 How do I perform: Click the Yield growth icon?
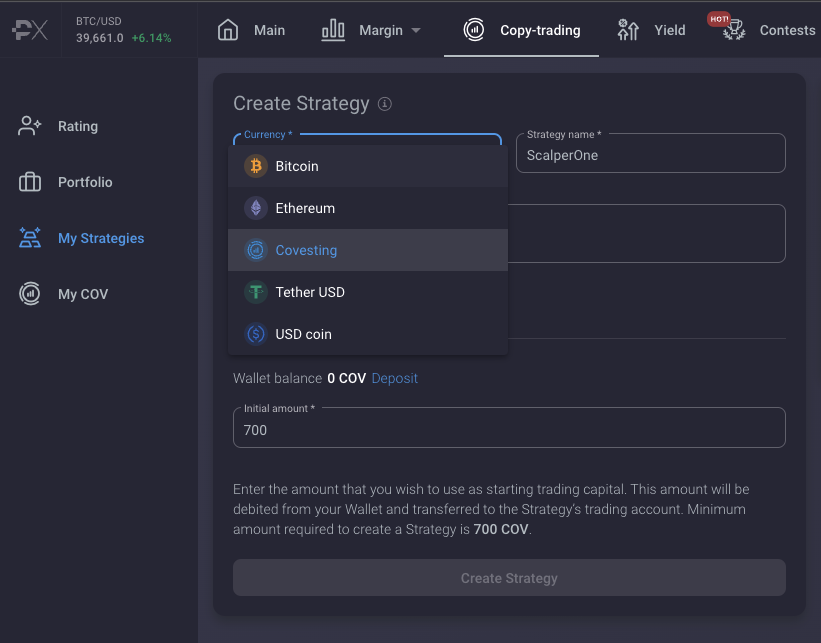[x=628, y=30]
